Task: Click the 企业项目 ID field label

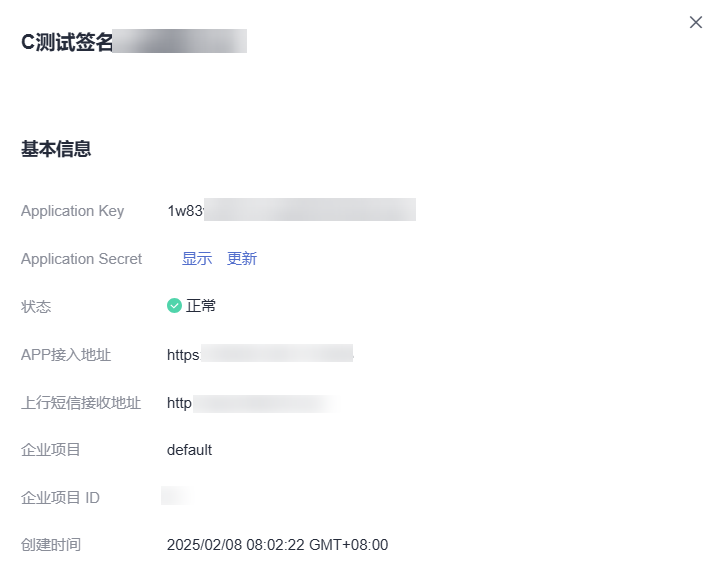Action: point(60,498)
